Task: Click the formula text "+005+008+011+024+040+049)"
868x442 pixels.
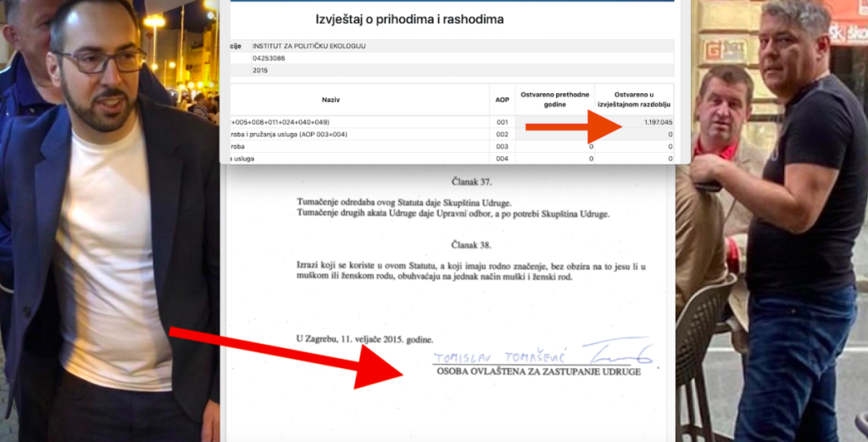Action: [x=281, y=122]
